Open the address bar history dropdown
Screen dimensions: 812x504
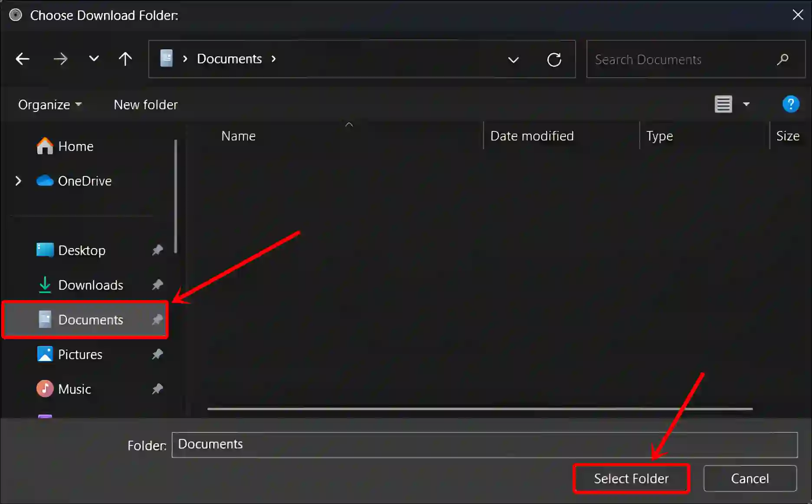pos(513,59)
